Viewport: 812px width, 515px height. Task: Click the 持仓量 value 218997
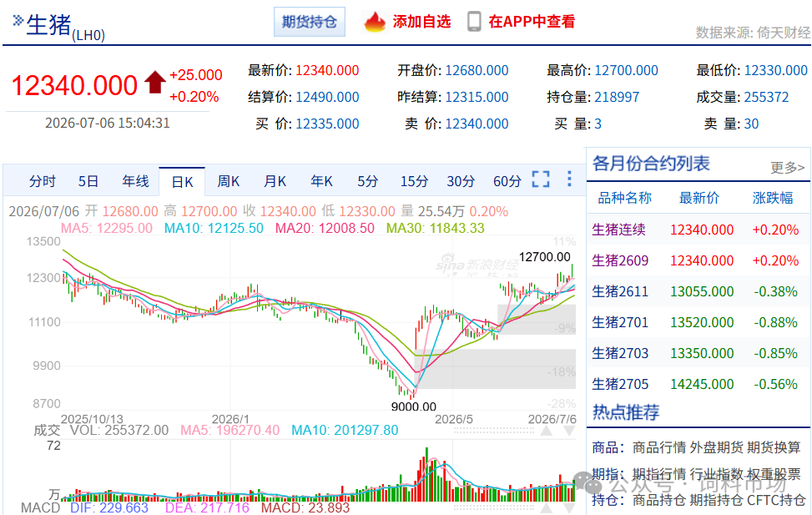617,98
